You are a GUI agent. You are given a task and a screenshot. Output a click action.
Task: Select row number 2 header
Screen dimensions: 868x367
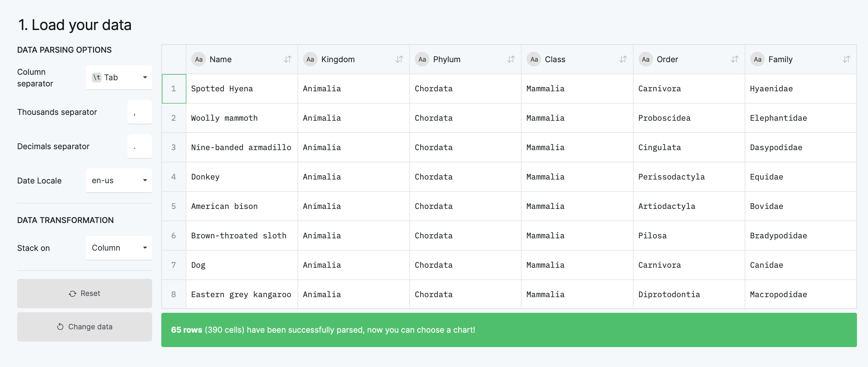coord(174,118)
